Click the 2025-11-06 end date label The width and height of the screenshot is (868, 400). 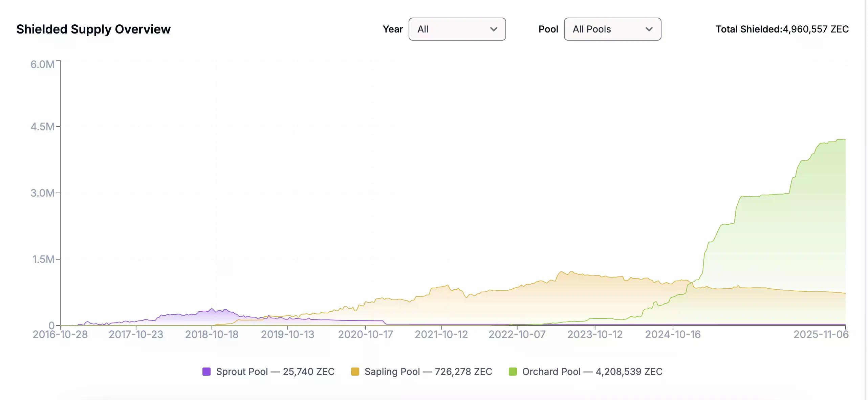(821, 334)
